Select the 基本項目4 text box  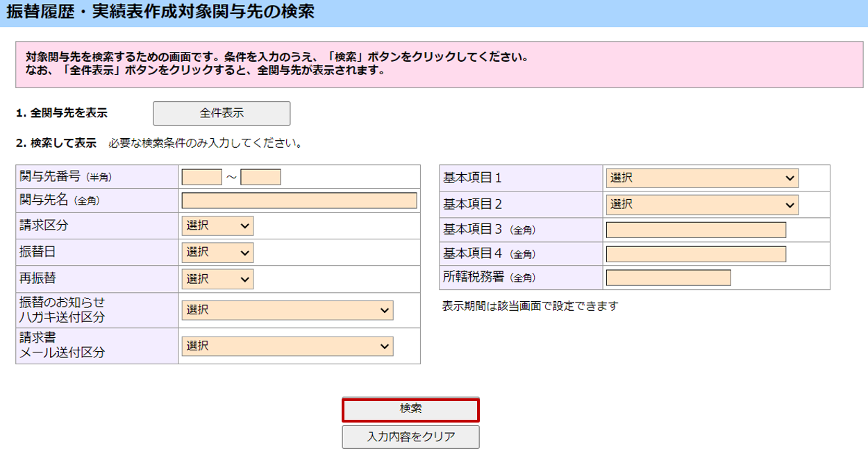click(696, 254)
